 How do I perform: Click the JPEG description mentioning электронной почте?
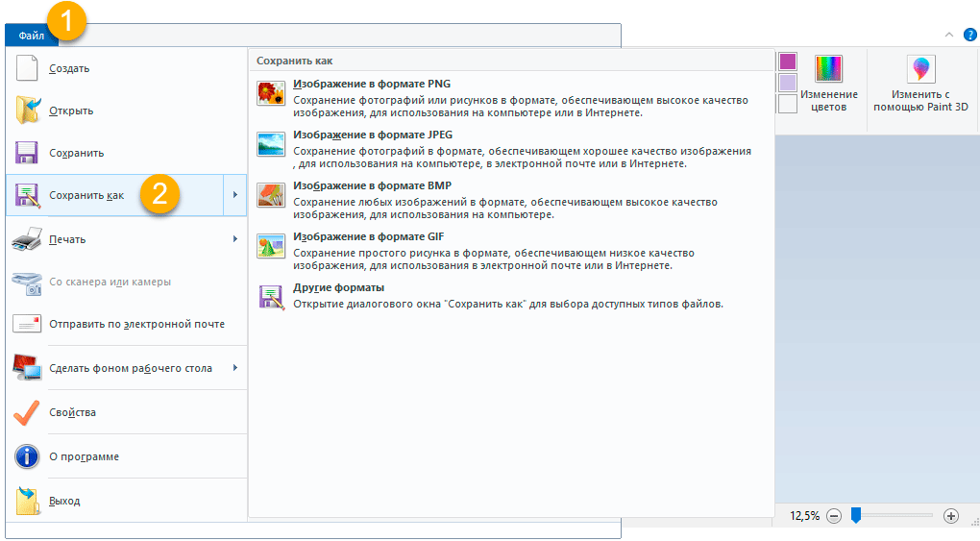pos(522,158)
